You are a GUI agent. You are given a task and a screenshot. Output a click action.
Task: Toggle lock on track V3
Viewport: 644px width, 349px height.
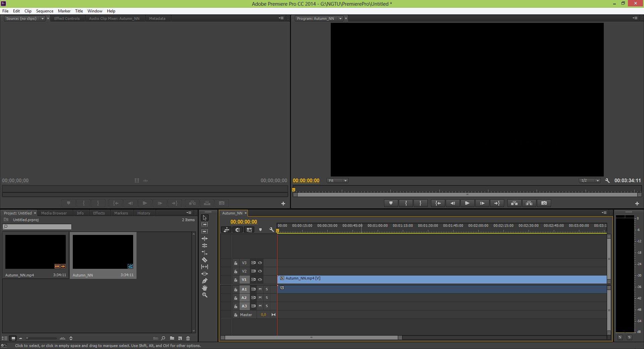click(236, 263)
